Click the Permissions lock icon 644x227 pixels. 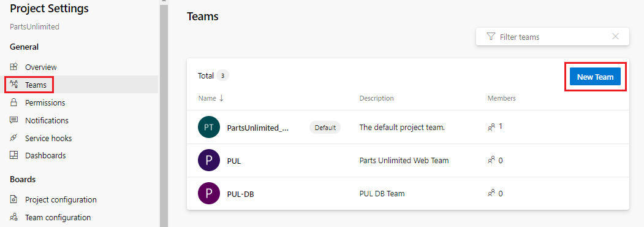coord(14,102)
